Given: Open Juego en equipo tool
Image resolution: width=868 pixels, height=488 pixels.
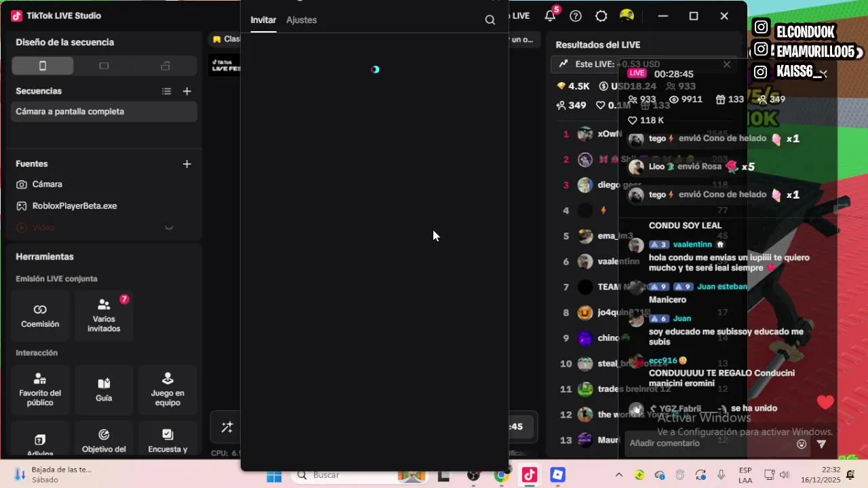Looking at the screenshot, I should pos(167,390).
